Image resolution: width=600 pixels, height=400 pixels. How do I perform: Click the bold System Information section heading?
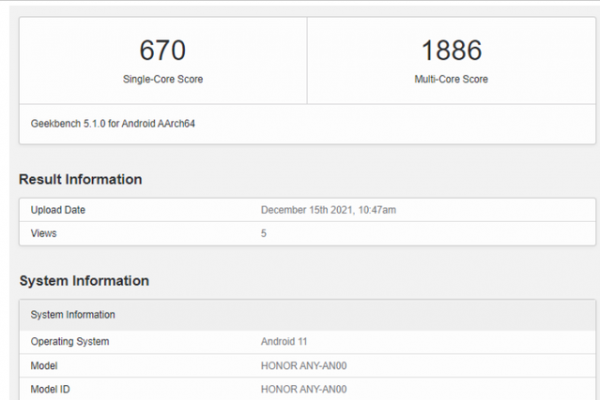pyautogui.click(x=84, y=281)
